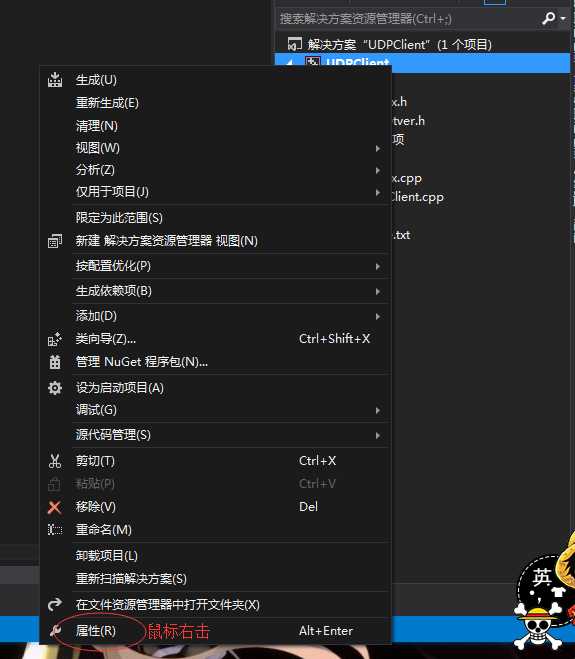Collapse the UDPClient project tree node
Screen dimensions: 575x659
click(289, 62)
